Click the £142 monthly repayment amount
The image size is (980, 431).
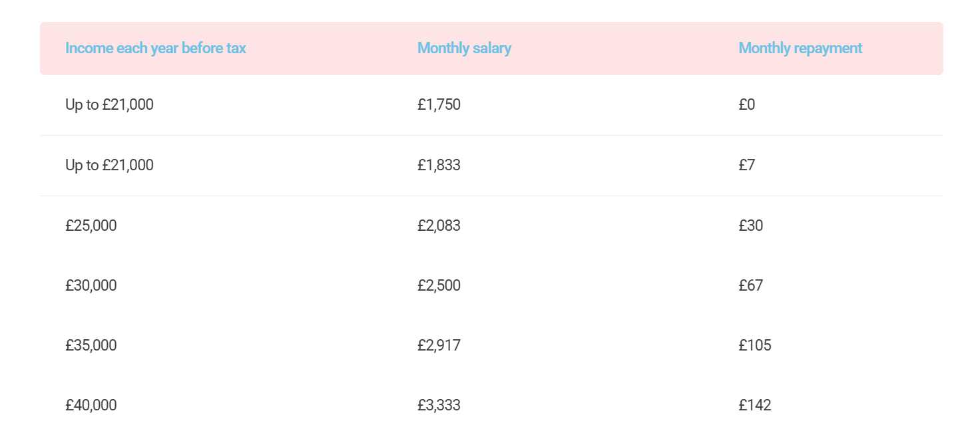pos(754,405)
